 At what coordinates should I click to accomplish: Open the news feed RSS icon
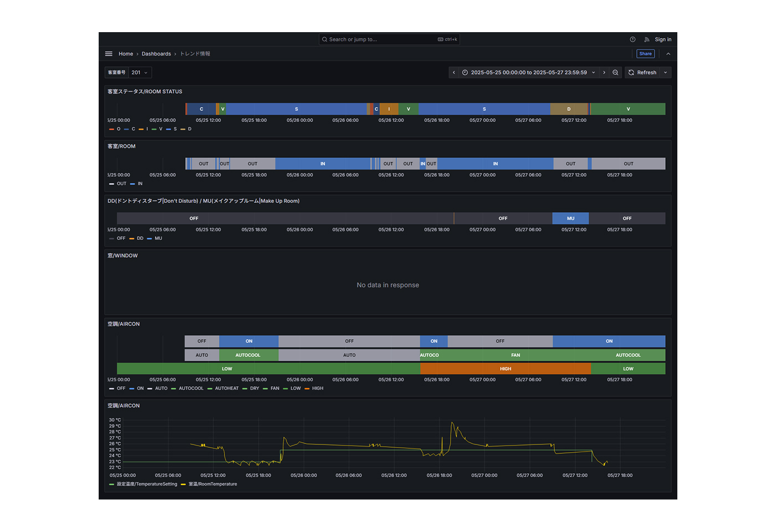click(646, 39)
